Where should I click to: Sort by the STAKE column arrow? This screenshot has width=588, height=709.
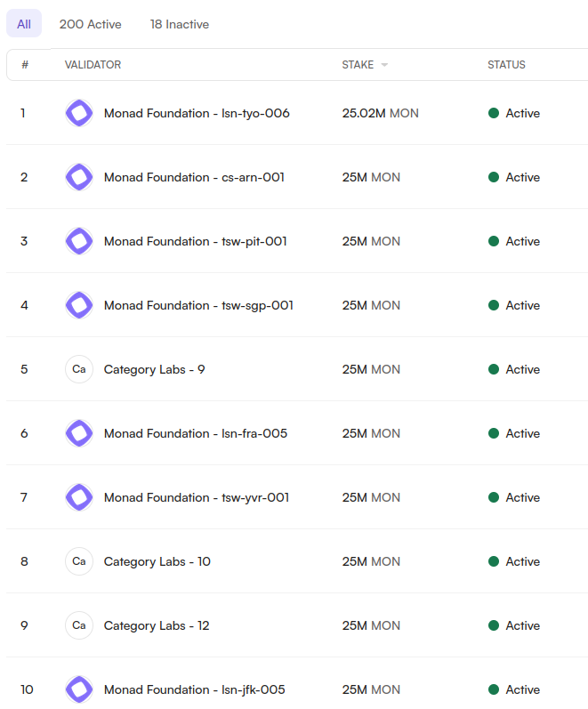pyautogui.click(x=384, y=65)
